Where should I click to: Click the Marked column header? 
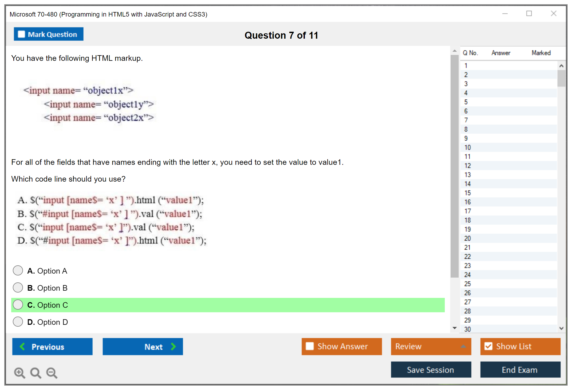click(541, 53)
